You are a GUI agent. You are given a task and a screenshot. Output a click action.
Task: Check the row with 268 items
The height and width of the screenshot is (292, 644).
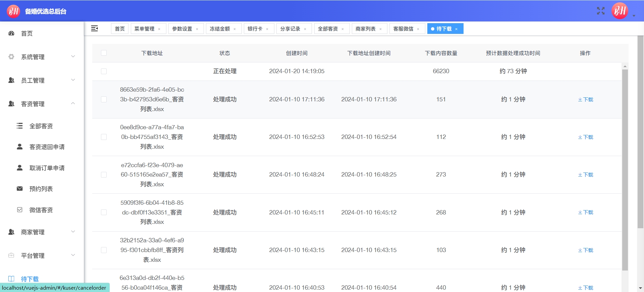click(104, 212)
